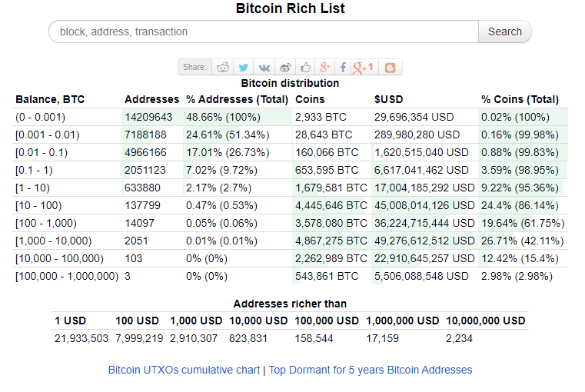The image size is (585, 392).
Task: Click the 823,831 addresses value
Action: pyautogui.click(x=248, y=338)
